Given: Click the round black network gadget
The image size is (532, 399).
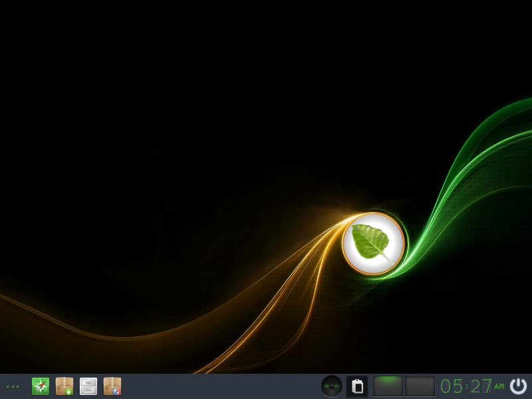Looking at the screenshot, I should (x=332, y=386).
